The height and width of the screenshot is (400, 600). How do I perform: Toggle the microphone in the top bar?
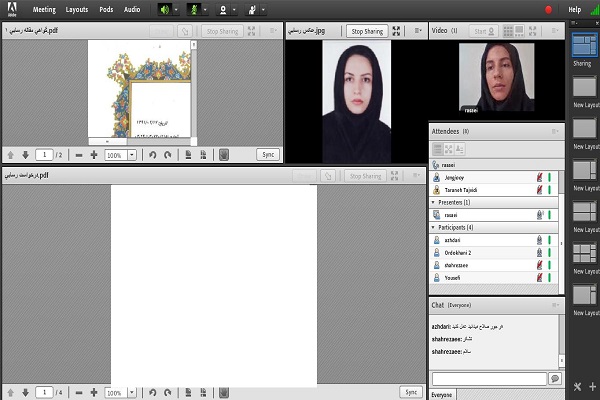[194, 10]
